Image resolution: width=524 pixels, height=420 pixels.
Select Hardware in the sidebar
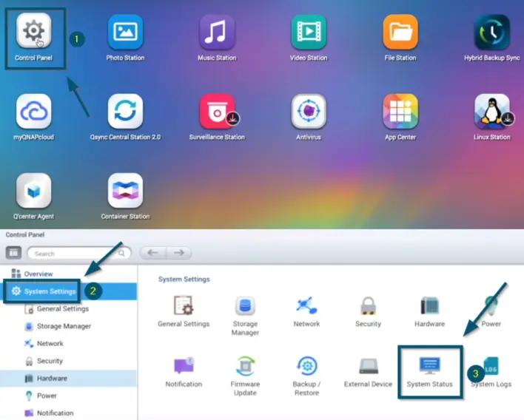[69, 379]
